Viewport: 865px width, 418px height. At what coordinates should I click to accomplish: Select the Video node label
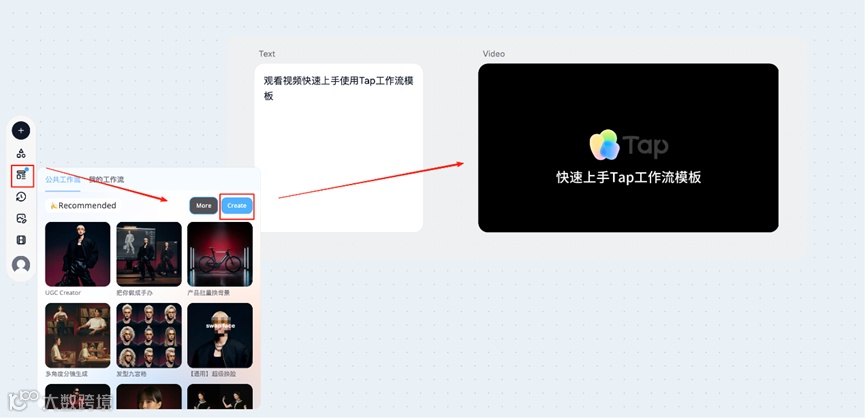pos(494,53)
